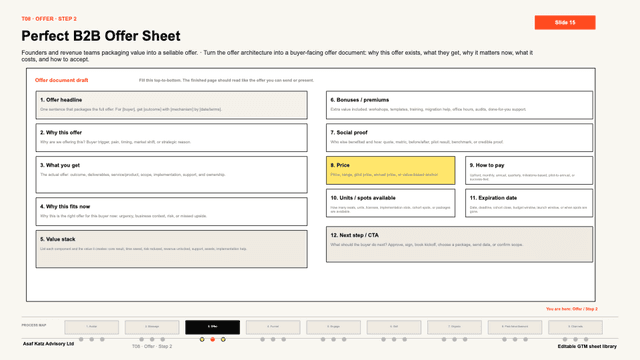Click the first yellow dot under Offer step
This screenshot has width=640, height=360.
(x=202, y=339)
